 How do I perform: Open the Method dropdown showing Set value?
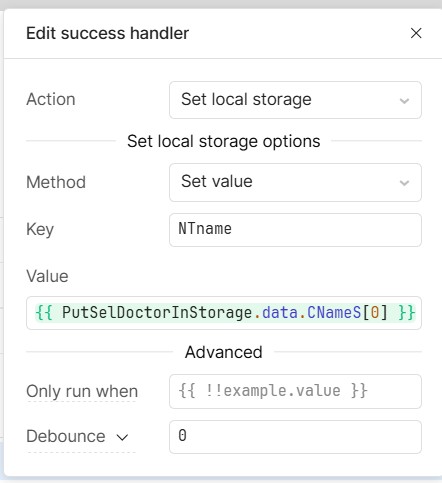295,182
